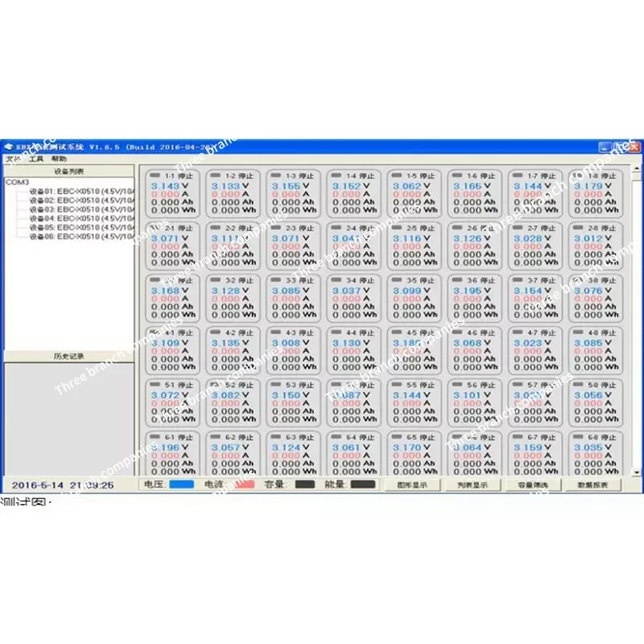Open the 文件 menu

pos(13,159)
